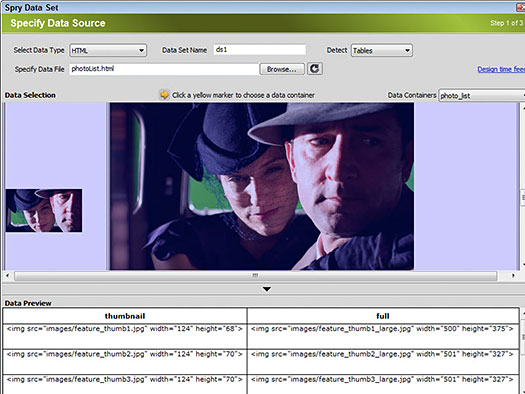The image size is (525, 394).
Task: Open the Data Containers photo_list dropdown
Action: 482,96
